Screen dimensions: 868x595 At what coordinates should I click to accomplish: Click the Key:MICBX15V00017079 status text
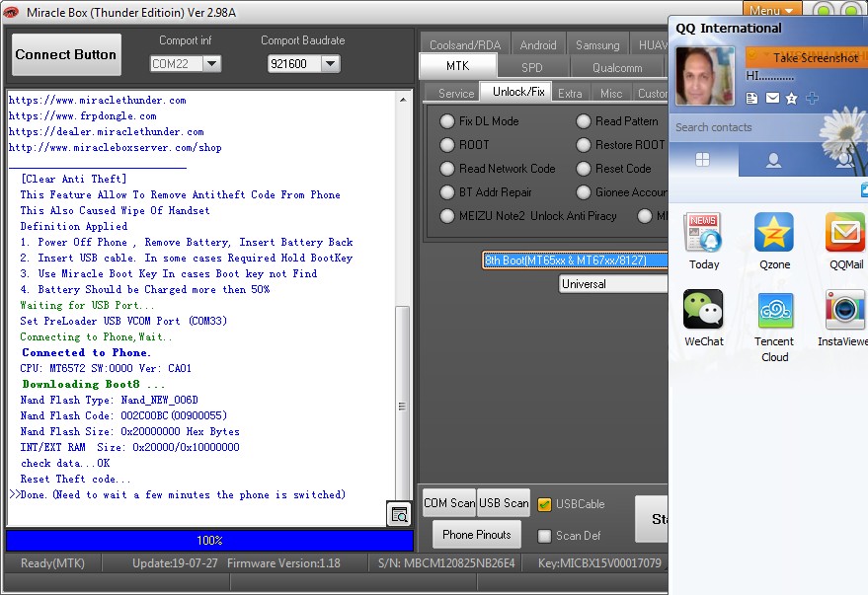tap(599, 562)
